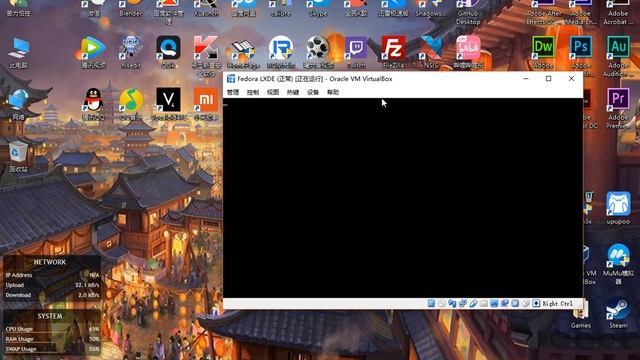Screen dimensions: 640x360
Task: Click the NETWORK widget header
Action: (50, 262)
